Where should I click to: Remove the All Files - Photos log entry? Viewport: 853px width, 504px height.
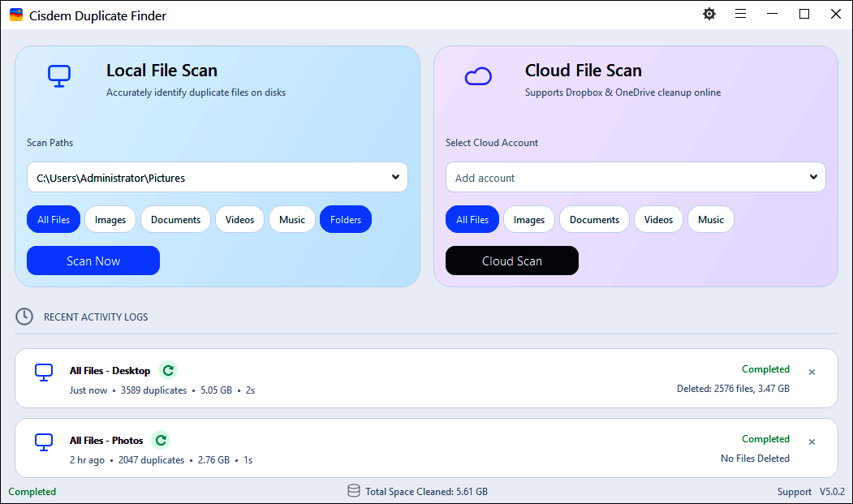pyautogui.click(x=812, y=442)
